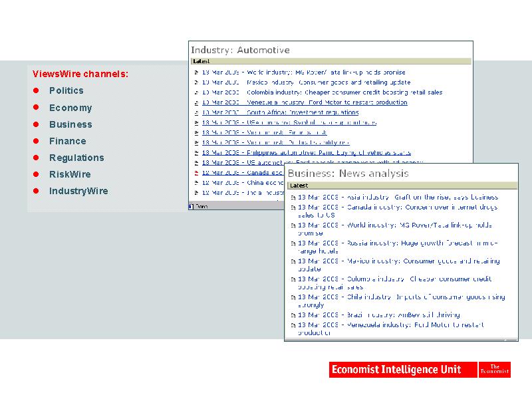The height and width of the screenshot is (399, 532).
Task: Open Chile industry consumer goods imports headline
Action: click(x=402, y=301)
